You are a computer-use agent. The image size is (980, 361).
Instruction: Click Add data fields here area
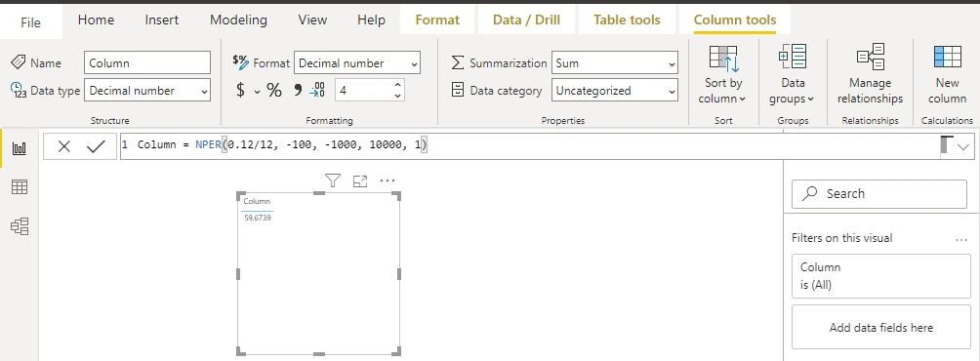click(881, 327)
